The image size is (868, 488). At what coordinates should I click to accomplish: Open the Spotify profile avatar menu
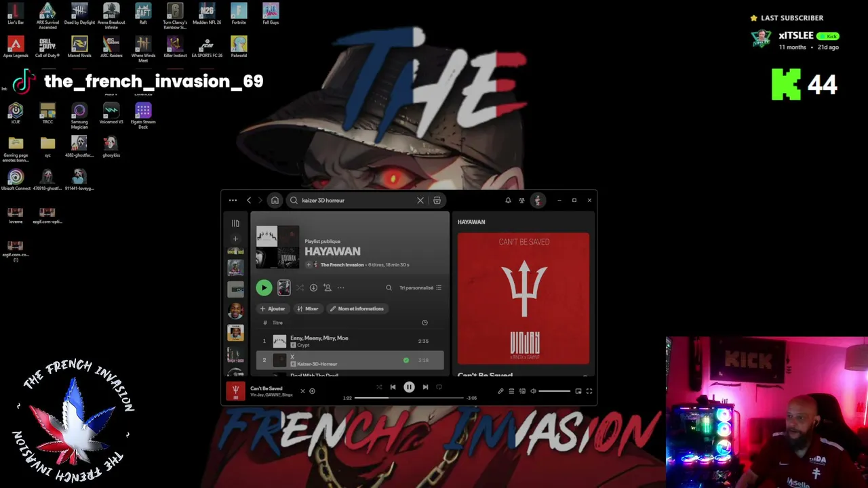point(538,201)
